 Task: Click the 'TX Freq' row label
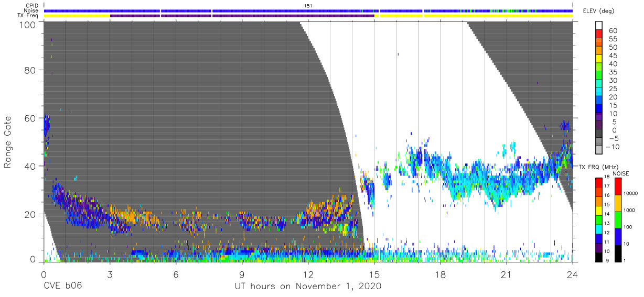point(28,15)
